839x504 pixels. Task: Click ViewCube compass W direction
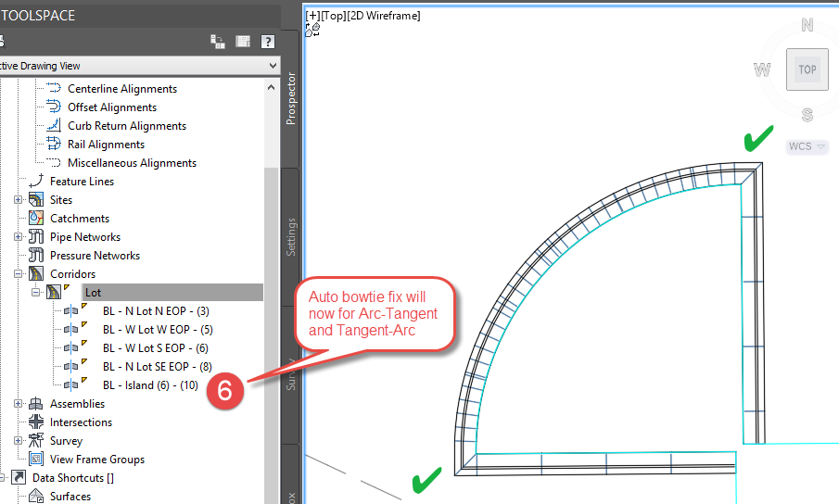(762, 69)
